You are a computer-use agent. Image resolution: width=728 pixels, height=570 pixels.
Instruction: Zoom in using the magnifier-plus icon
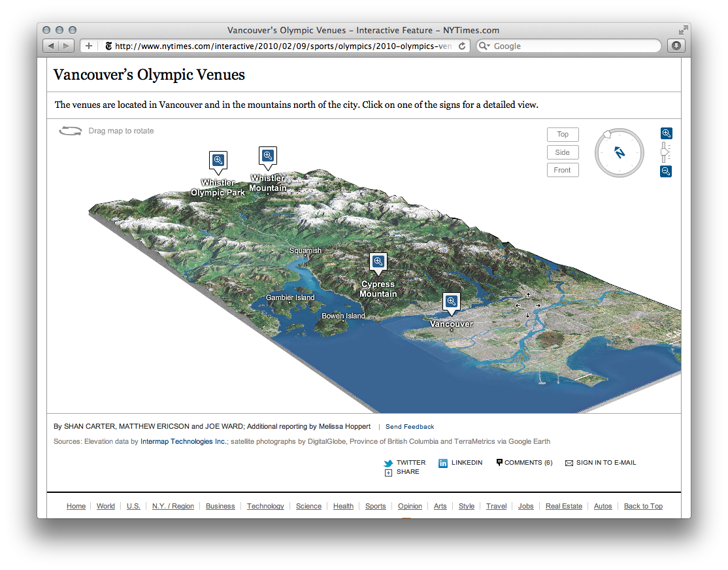point(666,133)
